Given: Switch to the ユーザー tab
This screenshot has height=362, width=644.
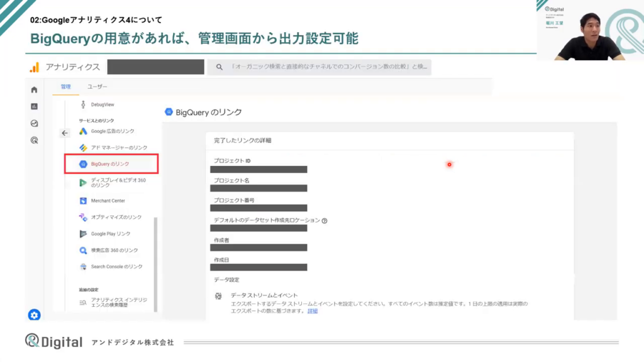Looking at the screenshot, I should click(97, 87).
